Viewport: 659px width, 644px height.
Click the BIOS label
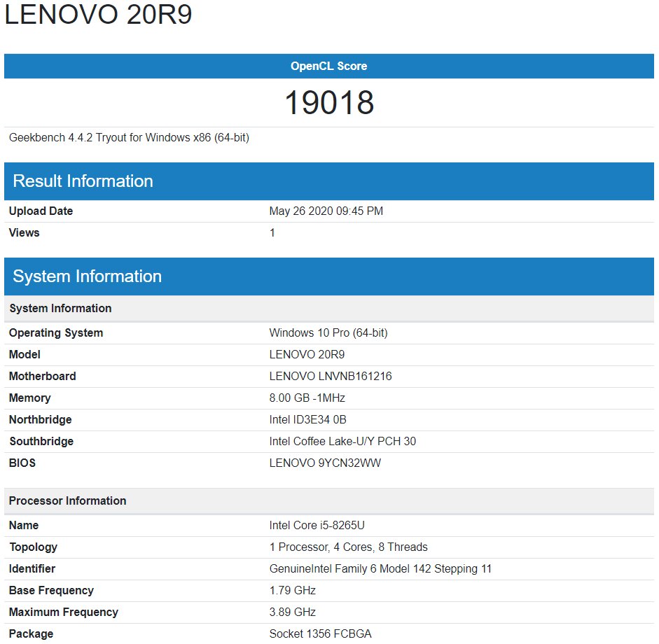22,463
